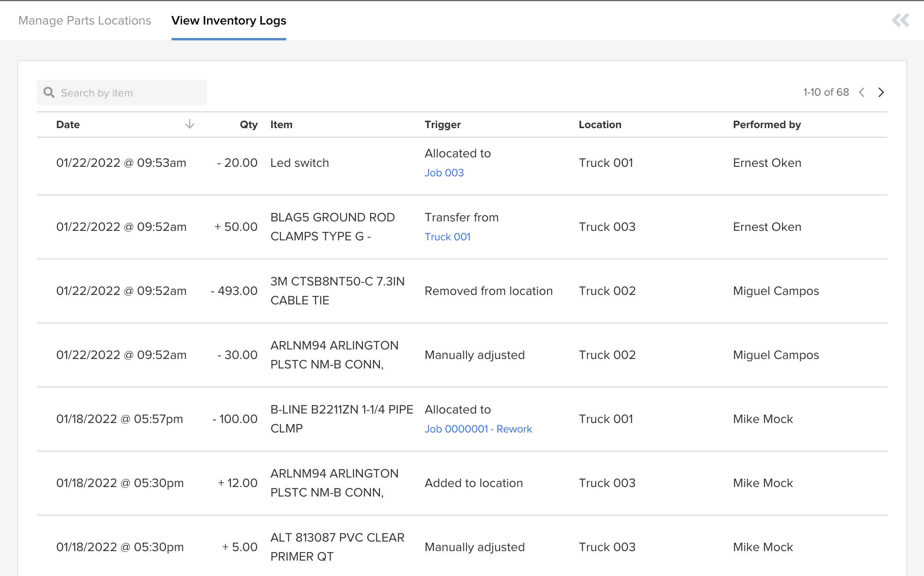Screen dimensions: 924x576
Task: Click the - 30.00 quantity cell
Action: point(237,355)
